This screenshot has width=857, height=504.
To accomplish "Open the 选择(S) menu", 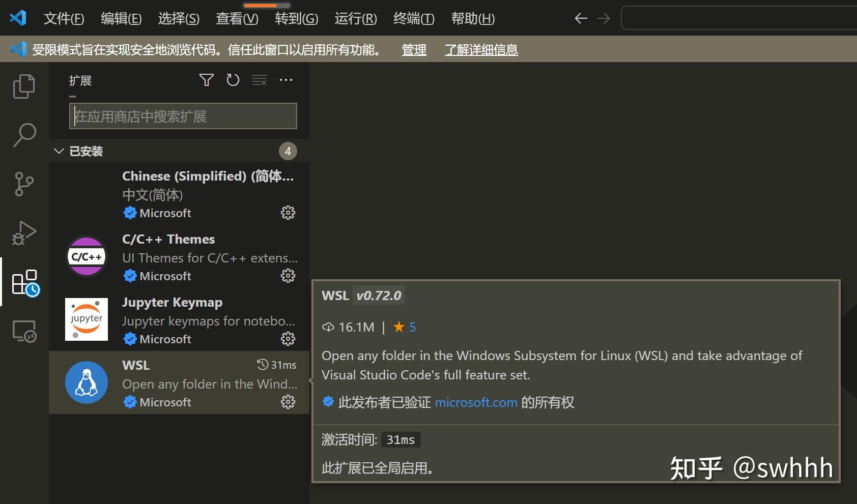I will [179, 19].
